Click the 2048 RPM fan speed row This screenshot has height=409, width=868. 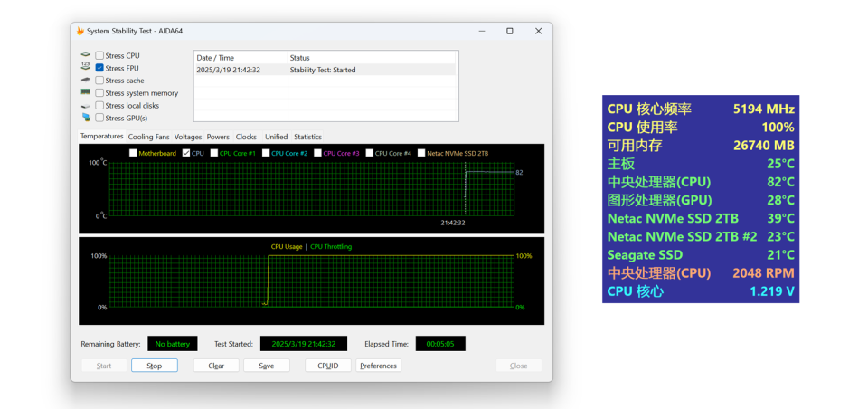click(x=701, y=273)
